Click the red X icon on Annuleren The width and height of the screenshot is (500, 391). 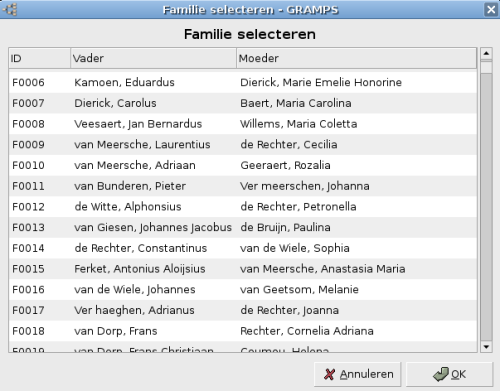point(329,374)
